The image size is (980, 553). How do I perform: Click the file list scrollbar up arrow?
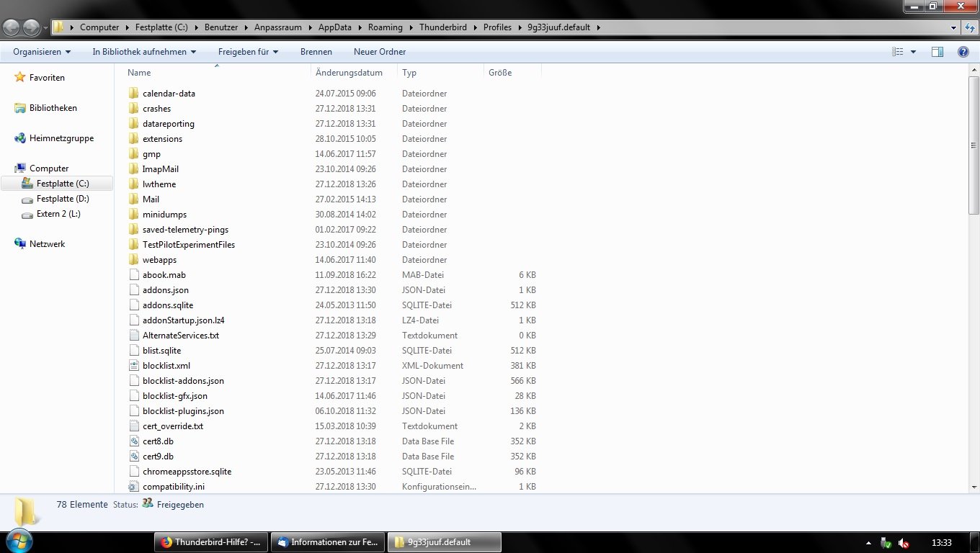pyautogui.click(x=974, y=69)
